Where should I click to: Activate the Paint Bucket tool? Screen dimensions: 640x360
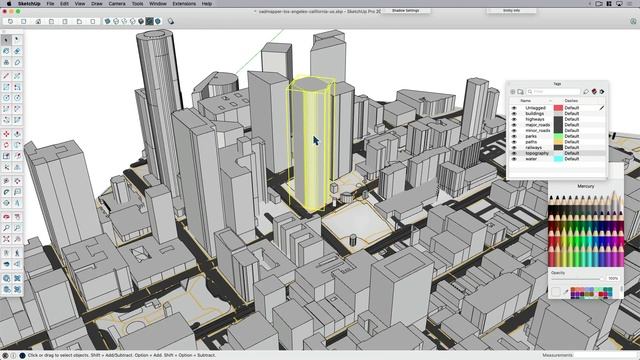(6, 51)
